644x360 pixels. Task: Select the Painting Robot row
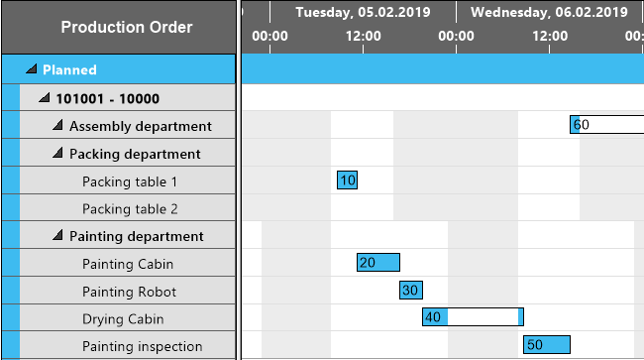(128, 291)
